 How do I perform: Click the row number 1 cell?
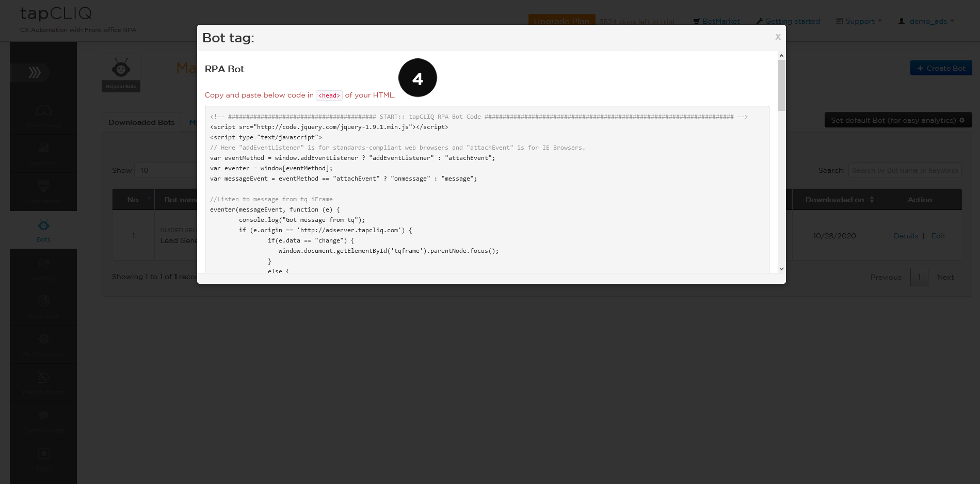tap(134, 236)
